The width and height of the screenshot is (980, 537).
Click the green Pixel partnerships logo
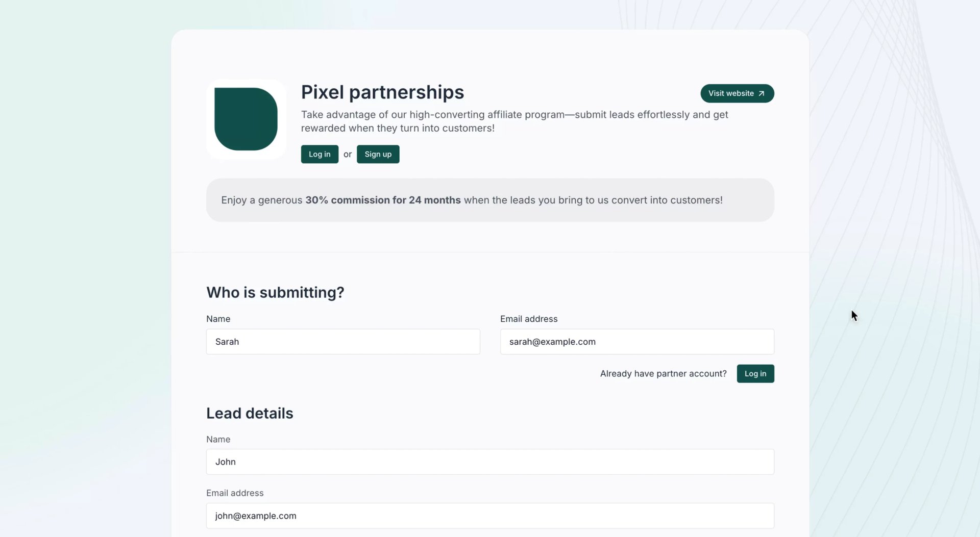click(x=246, y=119)
